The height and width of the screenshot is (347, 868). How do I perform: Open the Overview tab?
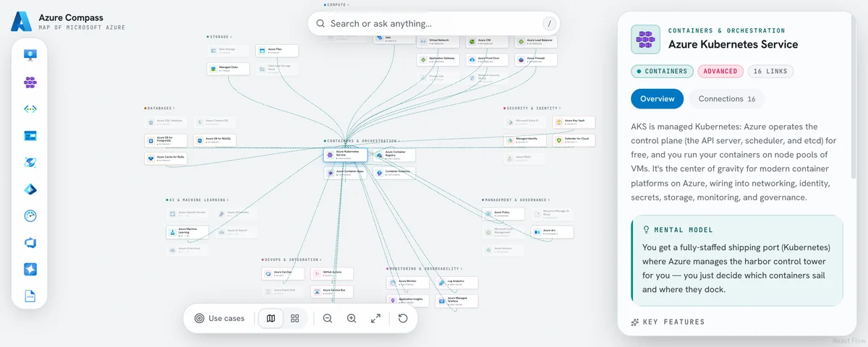click(658, 99)
